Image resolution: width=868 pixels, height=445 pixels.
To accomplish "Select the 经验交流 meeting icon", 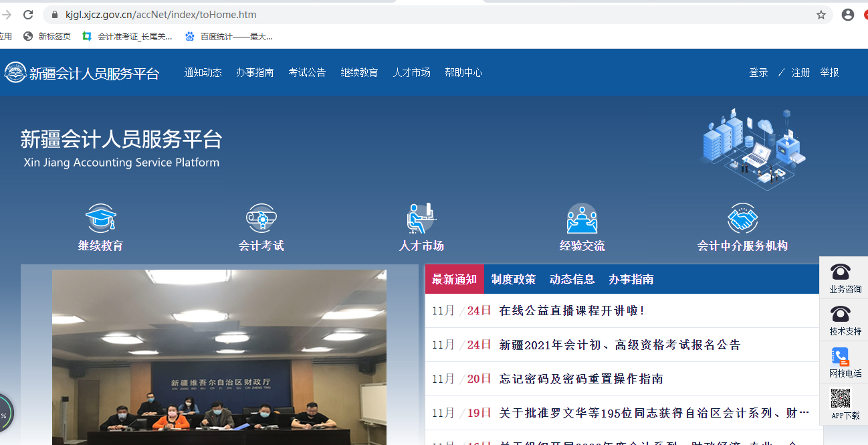I will tap(582, 219).
